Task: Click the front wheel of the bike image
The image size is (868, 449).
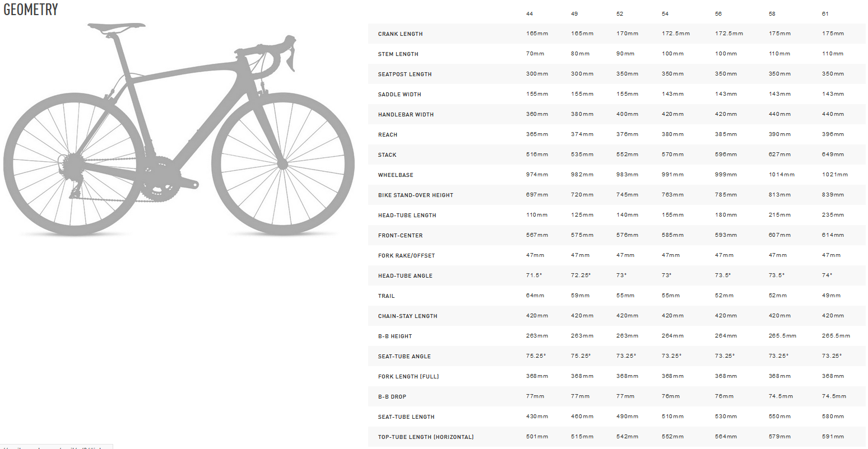Action: 282,164
